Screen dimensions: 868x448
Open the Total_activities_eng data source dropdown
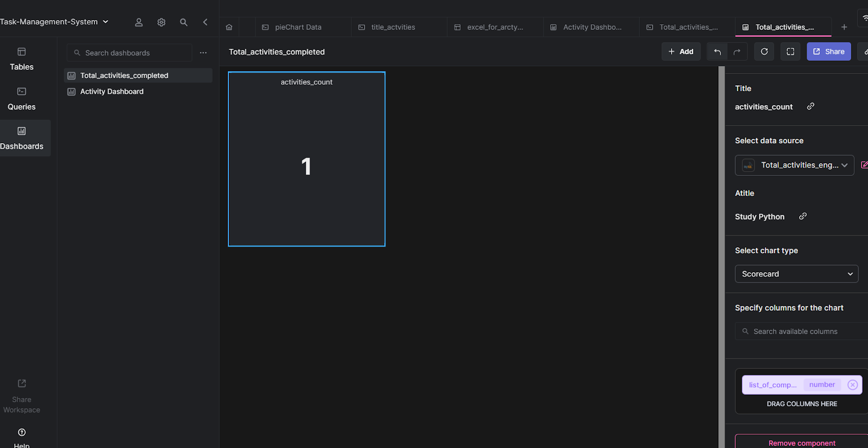795,165
